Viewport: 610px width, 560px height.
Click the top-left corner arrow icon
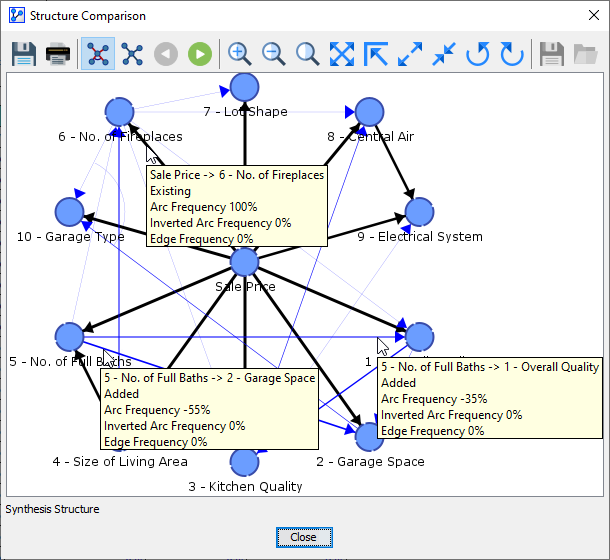click(376, 54)
